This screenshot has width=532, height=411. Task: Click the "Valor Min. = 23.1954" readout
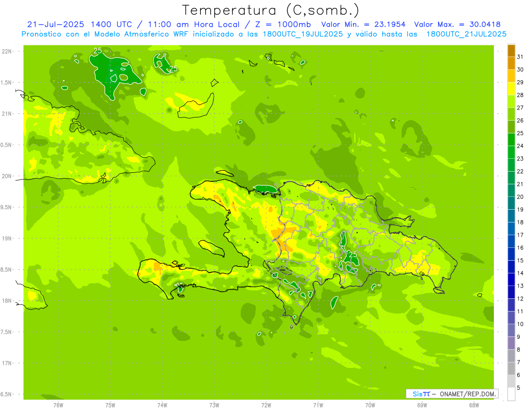pos(363,24)
